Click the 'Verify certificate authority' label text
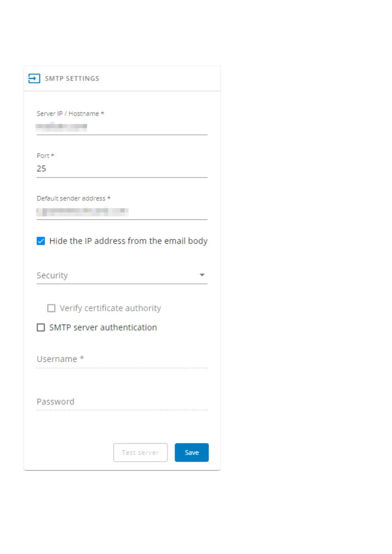Viewport: 392px width, 554px height. point(110,308)
